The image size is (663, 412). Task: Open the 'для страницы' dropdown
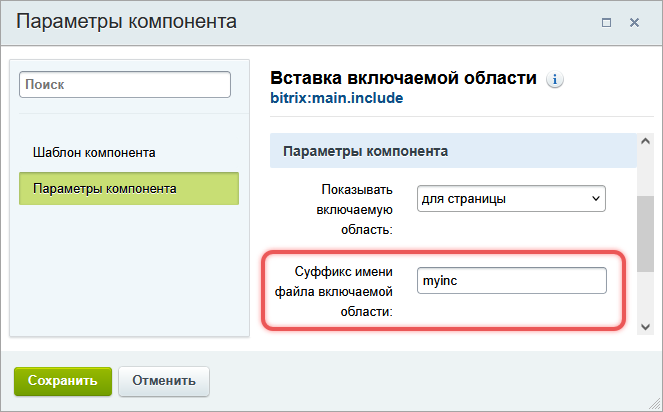(x=511, y=199)
